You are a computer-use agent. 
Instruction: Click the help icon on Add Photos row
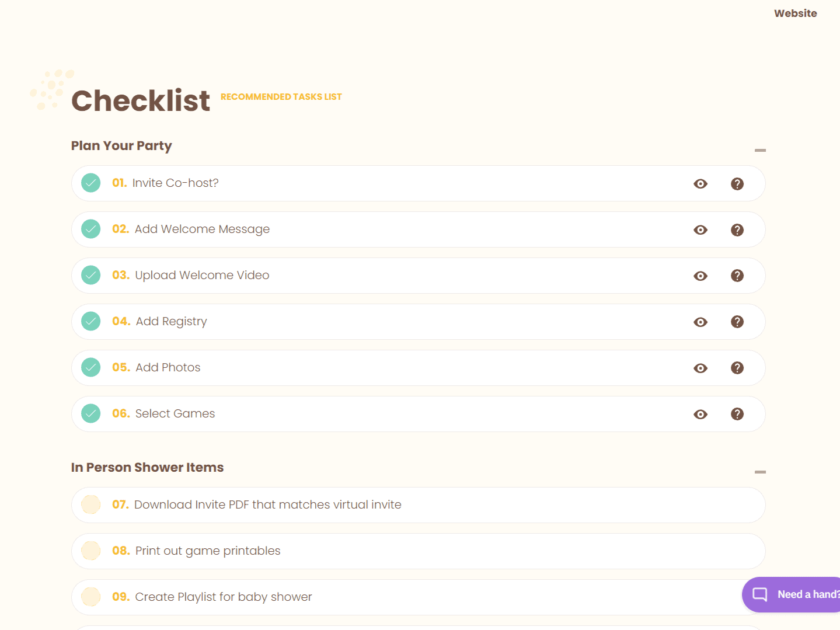click(x=737, y=368)
